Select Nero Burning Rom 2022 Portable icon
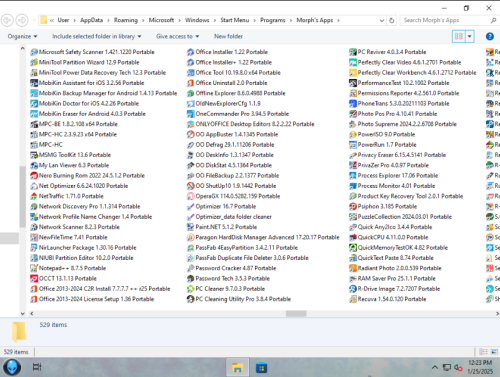The height and width of the screenshot is (377, 500). pos(34,175)
